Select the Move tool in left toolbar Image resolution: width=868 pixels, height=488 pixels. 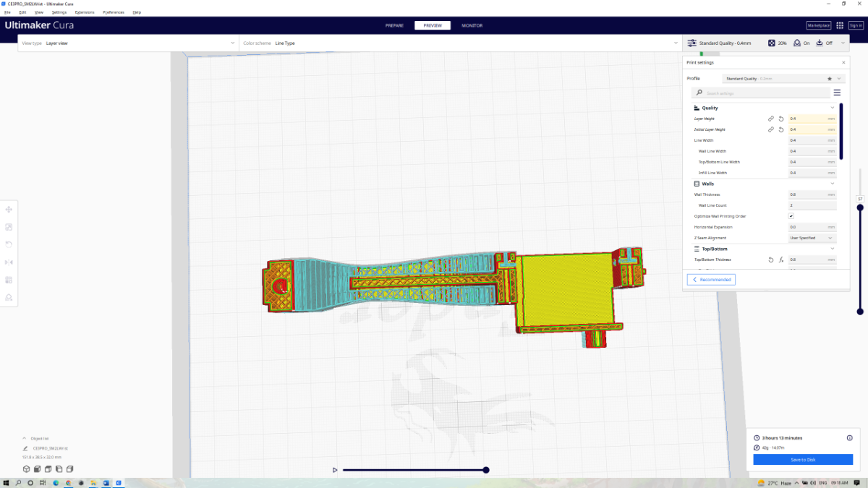[9, 210]
